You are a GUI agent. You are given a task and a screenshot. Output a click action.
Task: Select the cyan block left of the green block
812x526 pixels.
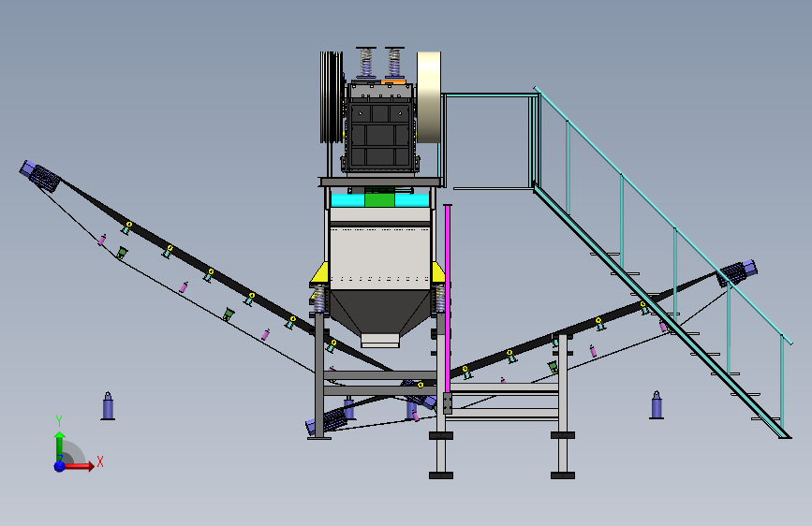347,200
